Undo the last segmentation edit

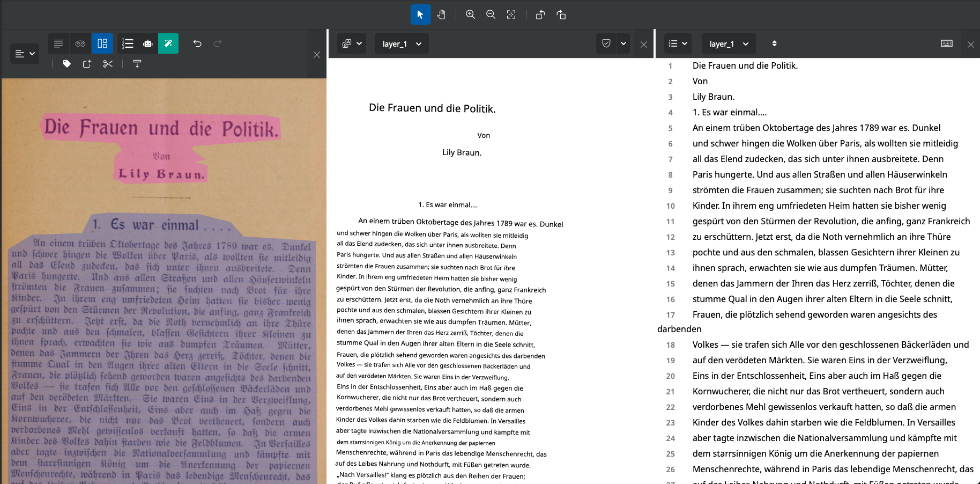(x=197, y=43)
